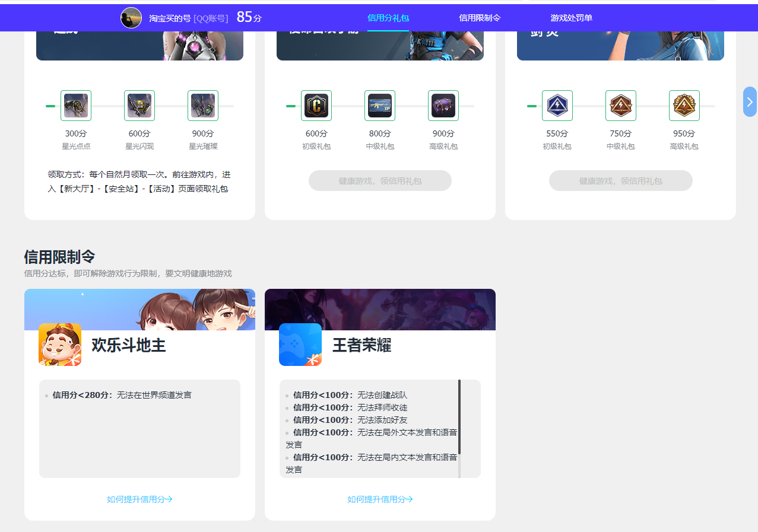Click the 300分 星光点点 reward icon
Image resolution: width=758 pixels, height=532 pixels.
(76, 106)
